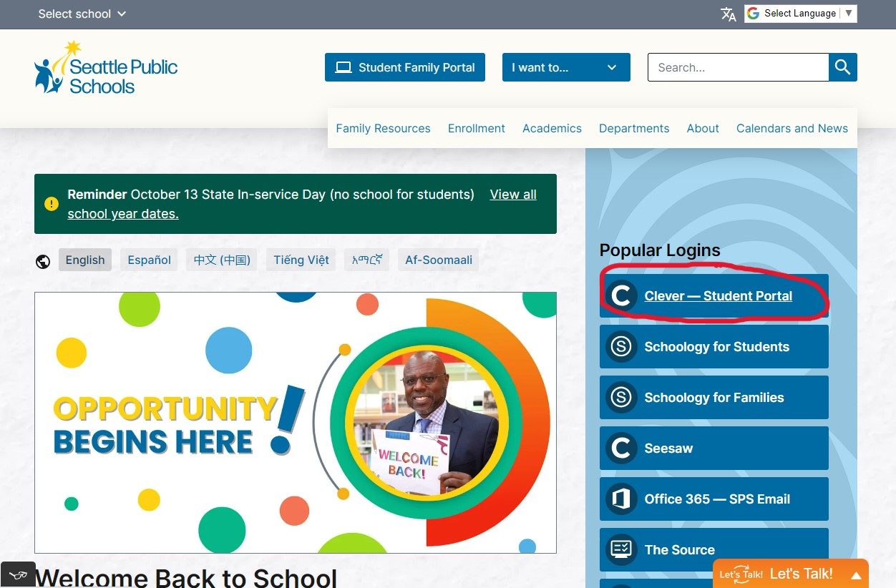Open Schoology for Students login
The width and height of the screenshot is (896, 588).
pyautogui.click(x=714, y=347)
